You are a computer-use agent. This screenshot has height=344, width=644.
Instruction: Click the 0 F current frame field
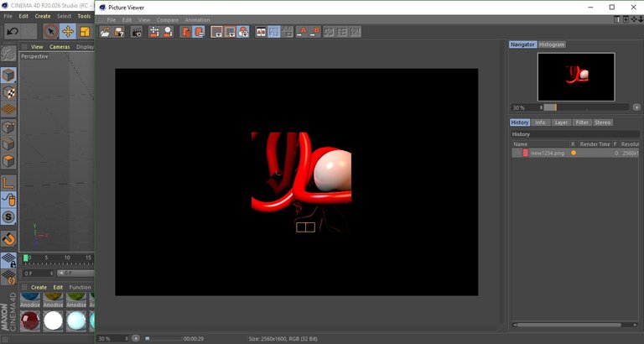39,274
